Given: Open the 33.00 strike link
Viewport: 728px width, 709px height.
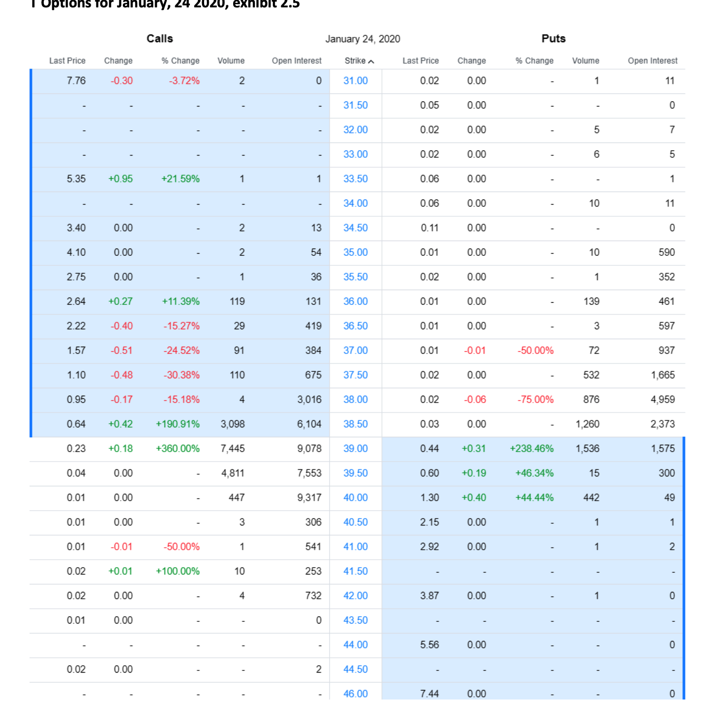Looking at the screenshot, I should pyautogui.click(x=356, y=154).
